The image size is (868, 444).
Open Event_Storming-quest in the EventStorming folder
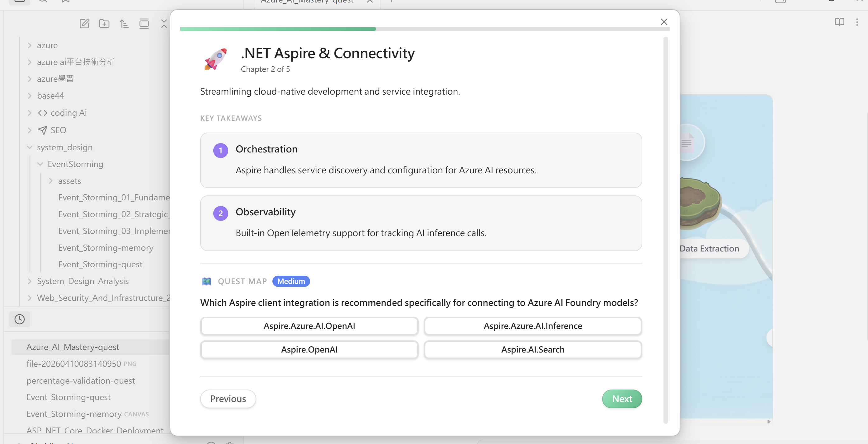(x=100, y=264)
